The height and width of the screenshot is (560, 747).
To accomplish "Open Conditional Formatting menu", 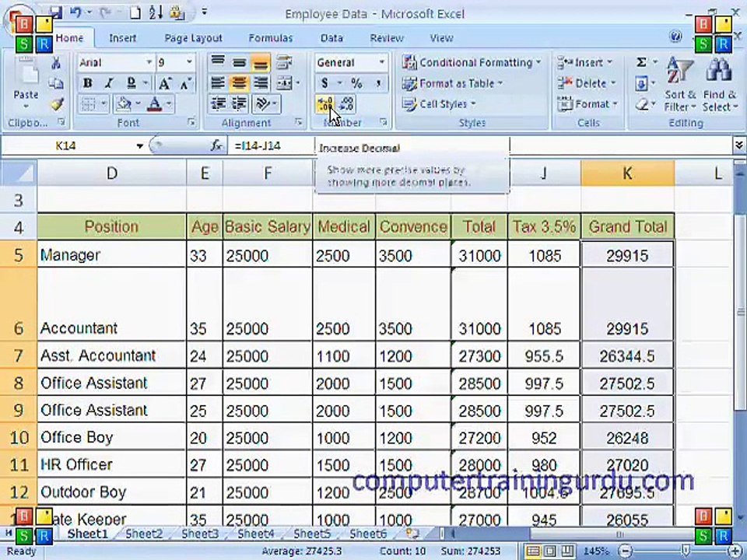I will (x=472, y=62).
